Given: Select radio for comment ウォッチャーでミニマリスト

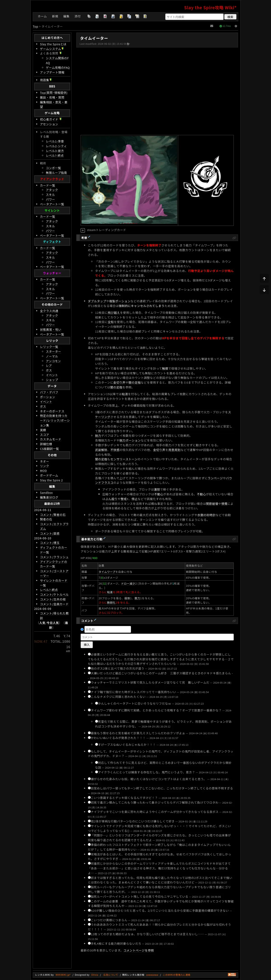Looking at the screenshot, I should tap(89, 682).
